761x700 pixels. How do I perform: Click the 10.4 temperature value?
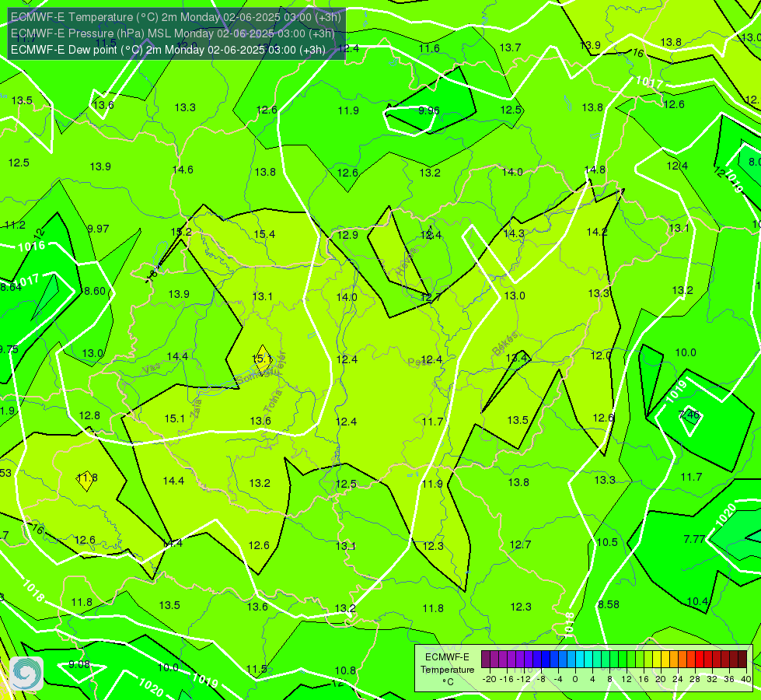[x=697, y=601]
